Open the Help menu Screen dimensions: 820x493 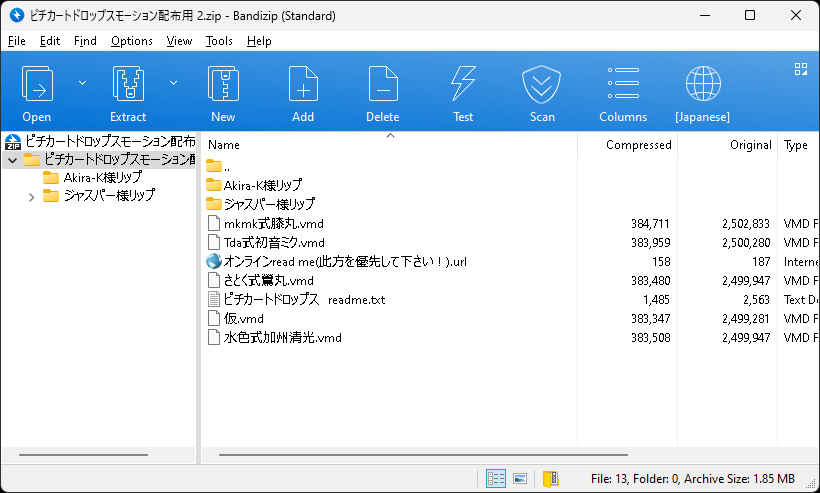[x=259, y=41]
